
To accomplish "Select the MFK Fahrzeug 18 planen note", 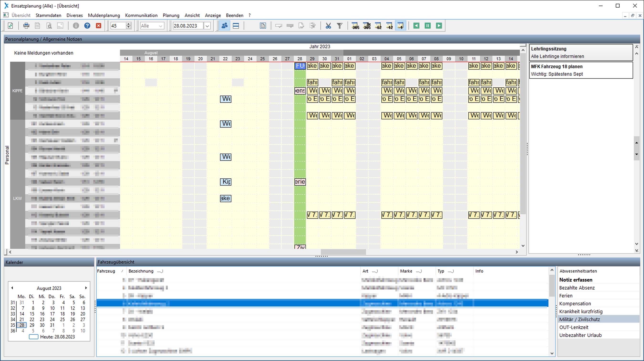I will [x=581, y=70].
